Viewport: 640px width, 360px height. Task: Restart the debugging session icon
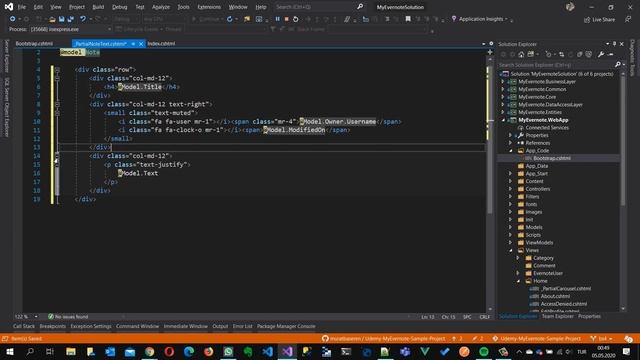296,19
